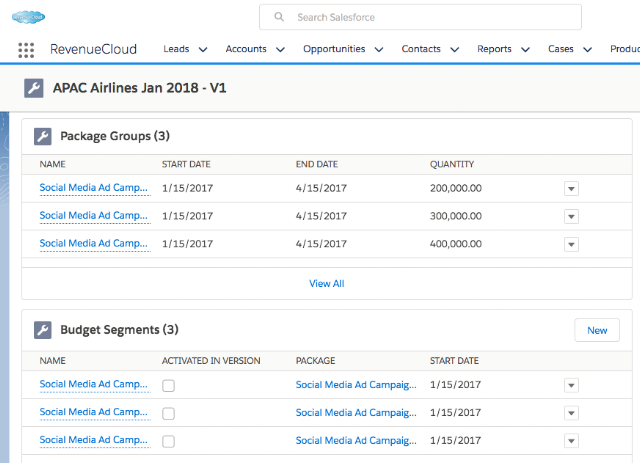Open row actions for 400,000.00 package group

(x=571, y=244)
